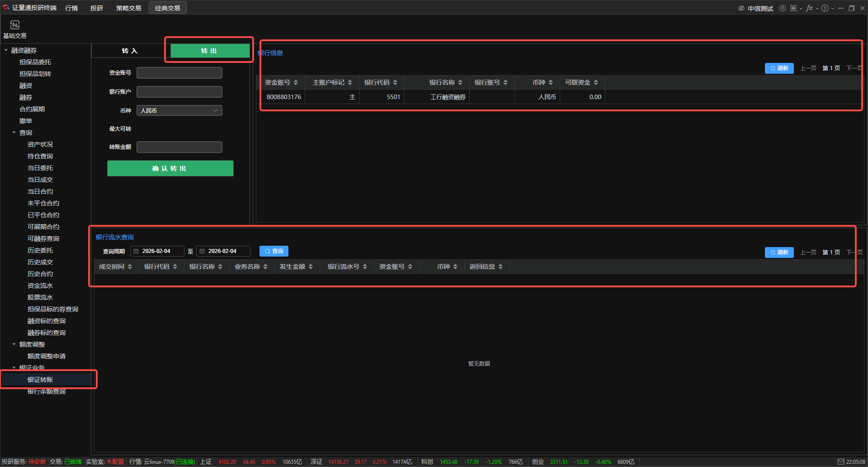Image resolution: width=868 pixels, height=467 pixels.
Task: Open the user profile icon
Action: [x=783, y=8]
